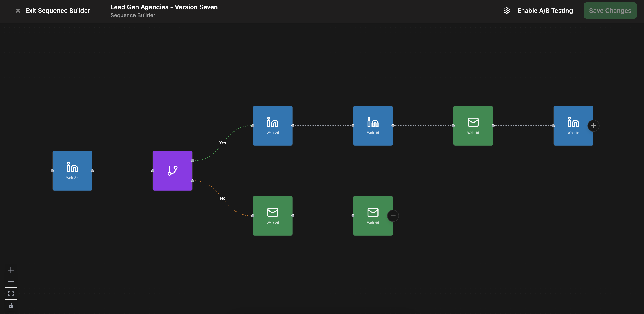Image resolution: width=644 pixels, height=314 pixels.
Task: Open the sequence settings gear
Action: 506,11
